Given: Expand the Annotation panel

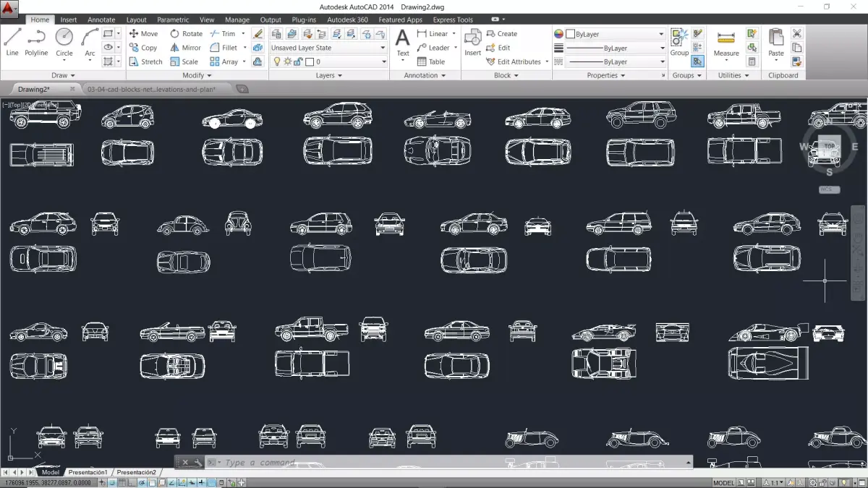Looking at the screenshot, I should (x=425, y=75).
